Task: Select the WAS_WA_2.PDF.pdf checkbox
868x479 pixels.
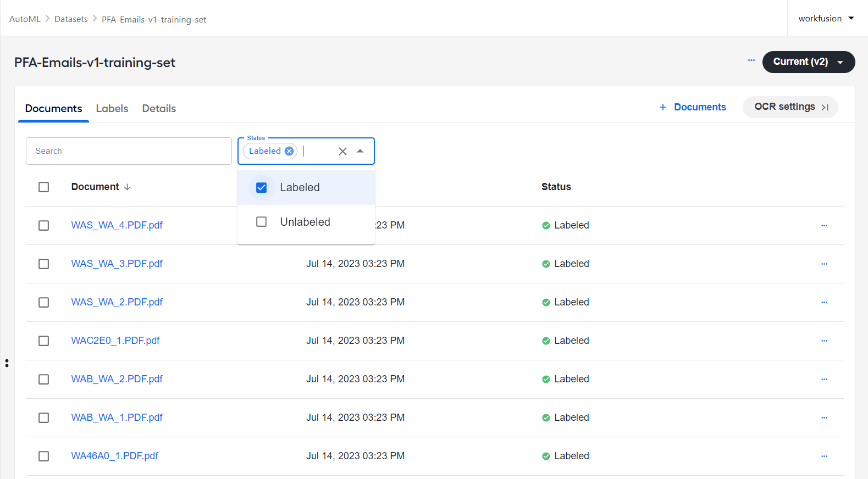Action: pyautogui.click(x=44, y=303)
